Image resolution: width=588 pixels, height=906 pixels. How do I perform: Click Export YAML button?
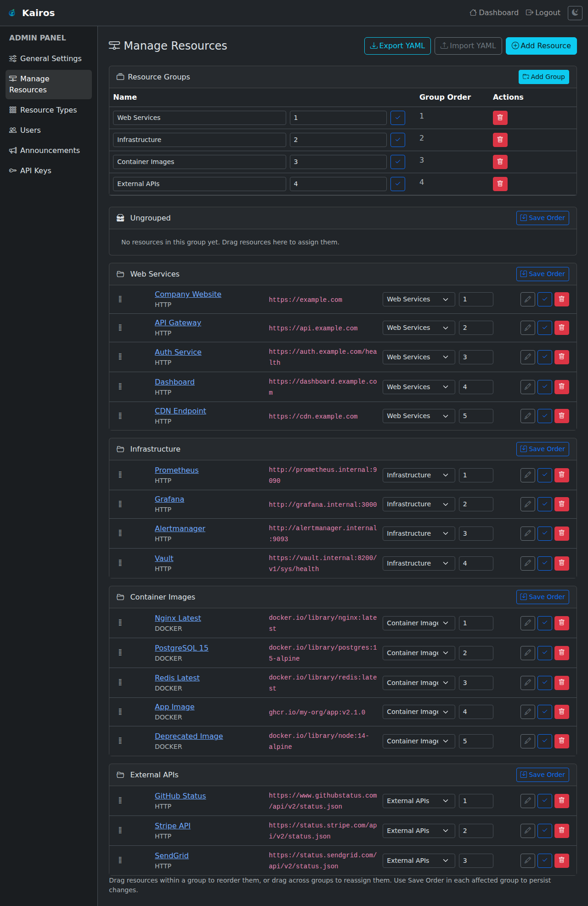coord(397,46)
